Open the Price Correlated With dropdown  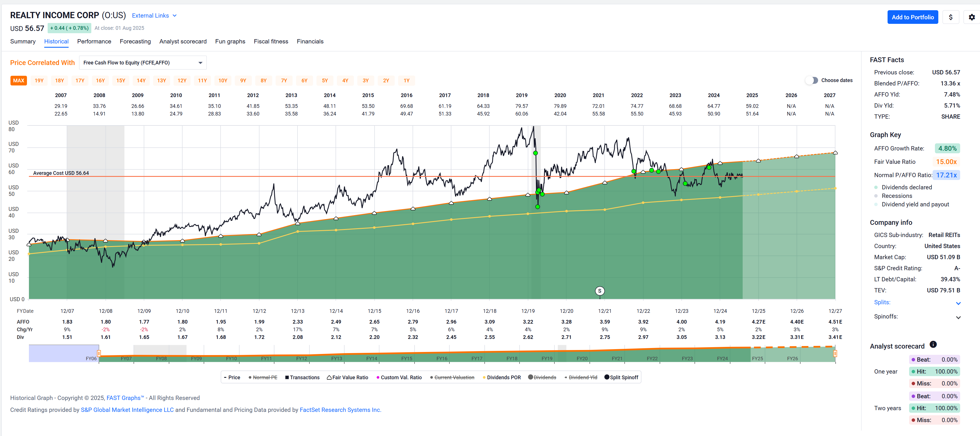[143, 63]
